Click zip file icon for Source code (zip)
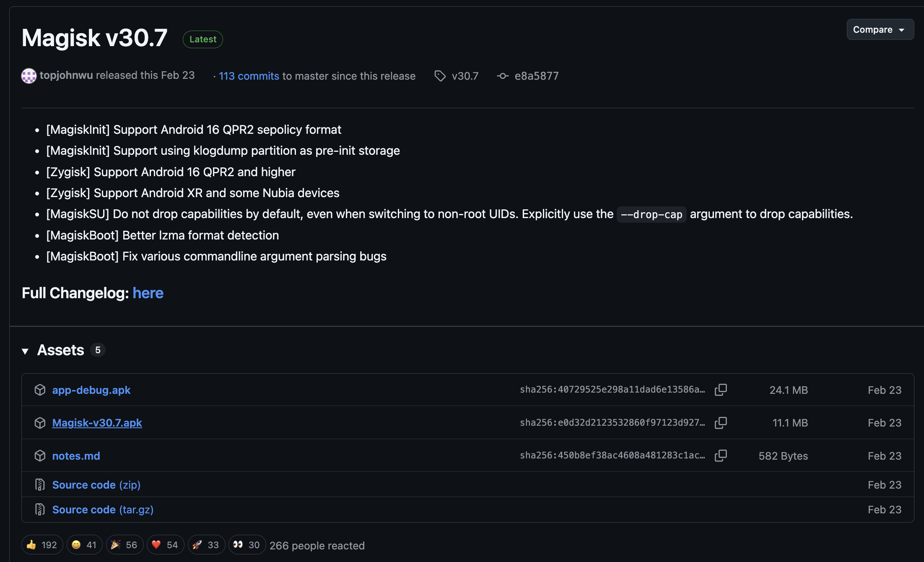 [40, 485]
